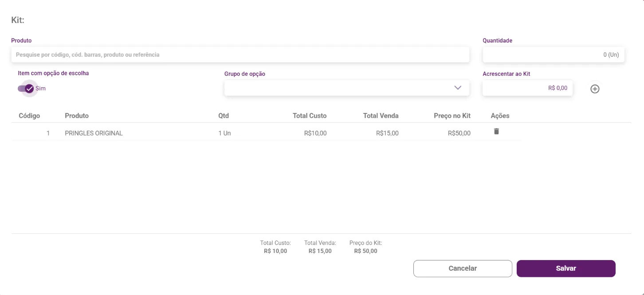Viewport: 644px width, 295px height.
Task: Click the 'Acrescentar ao Kit' price field
Action: pyautogui.click(x=528, y=88)
